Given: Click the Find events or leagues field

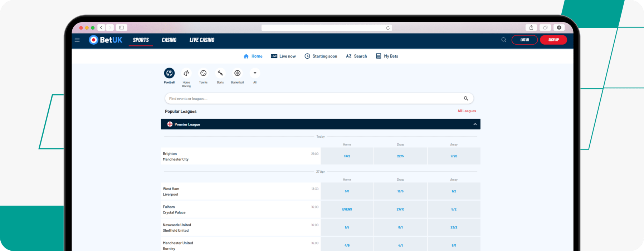Looking at the screenshot, I should tap(319, 98).
